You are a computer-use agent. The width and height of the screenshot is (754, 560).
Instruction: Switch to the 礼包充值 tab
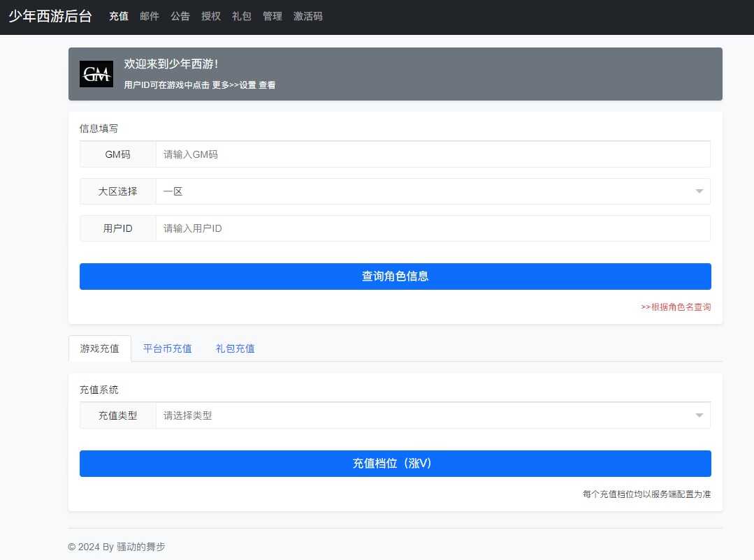pyautogui.click(x=234, y=348)
